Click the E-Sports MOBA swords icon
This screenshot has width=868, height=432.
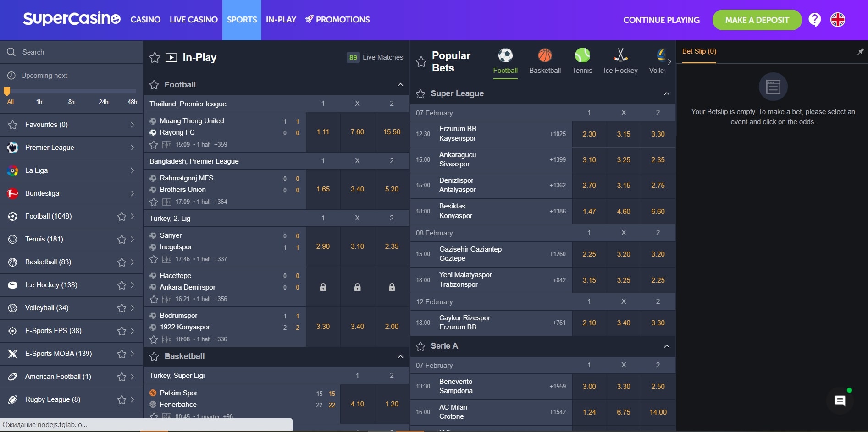pos(13,354)
